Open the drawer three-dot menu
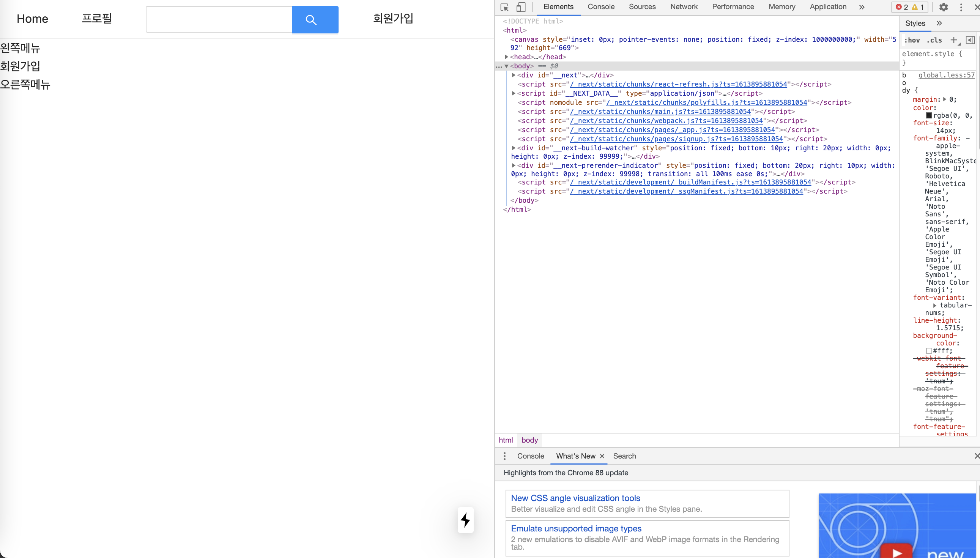Viewport: 980px width, 558px height. coord(504,456)
